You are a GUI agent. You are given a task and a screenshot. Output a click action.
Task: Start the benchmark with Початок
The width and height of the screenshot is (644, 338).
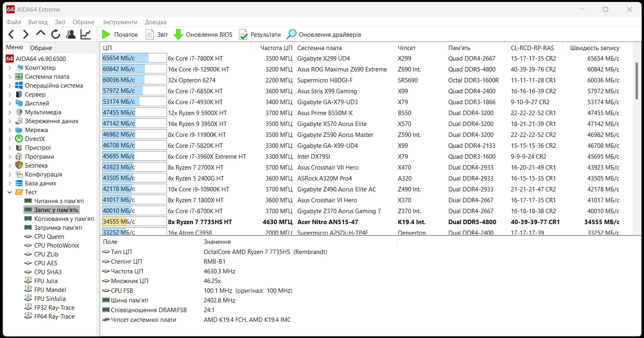click(x=120, y=34)
